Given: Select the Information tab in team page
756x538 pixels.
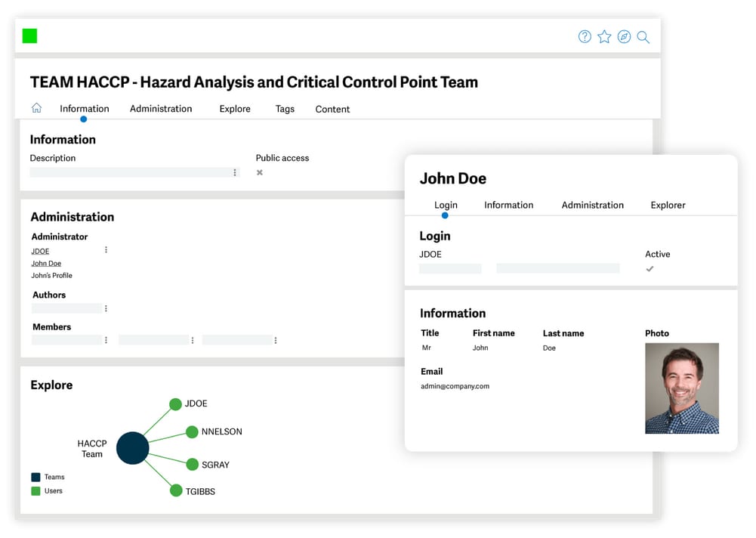Looking at the screenshot, I should pyautogui.click(x=85, y=109).
